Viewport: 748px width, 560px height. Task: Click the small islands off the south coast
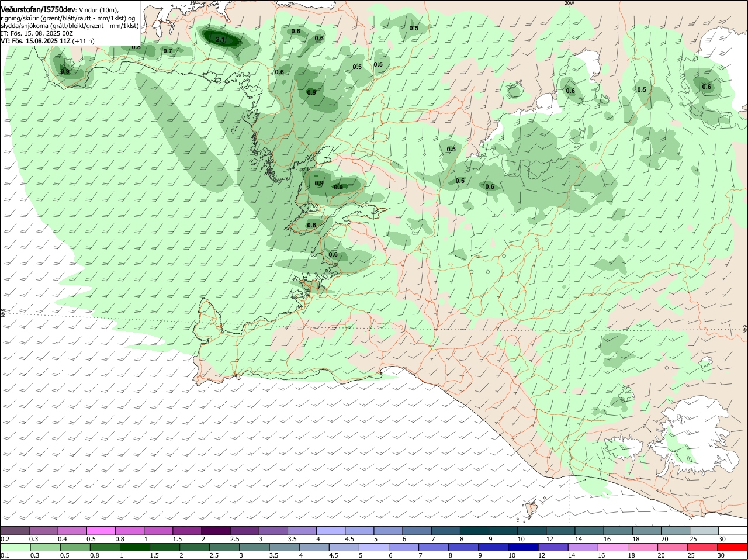pyautogui.click(x=531, y=508)
